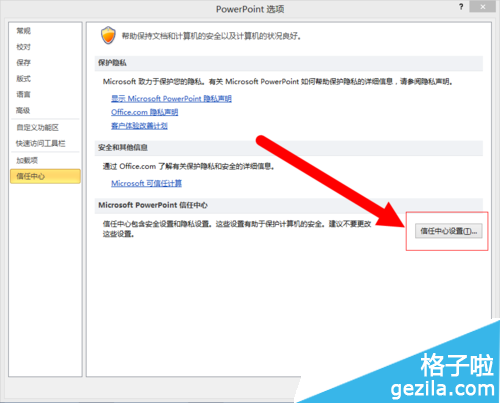
Task: Click the 安全和其他信息 section heading
Action: coord(123,148)
